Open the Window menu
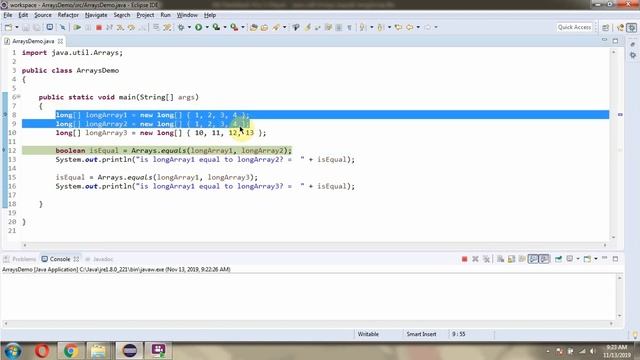640x360 pixels. pos(187,15)
